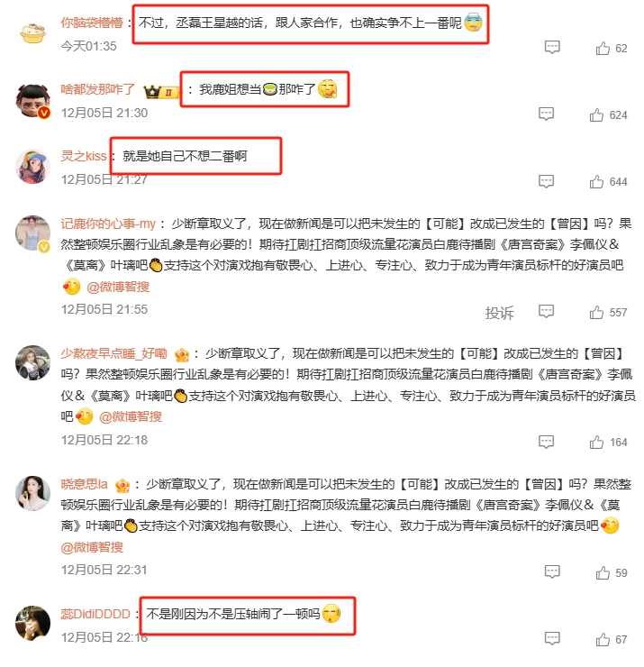Like the comment with 164 likes
This screenshot has height=667, width=644.
pyautogui.click(x=608, y=443)
